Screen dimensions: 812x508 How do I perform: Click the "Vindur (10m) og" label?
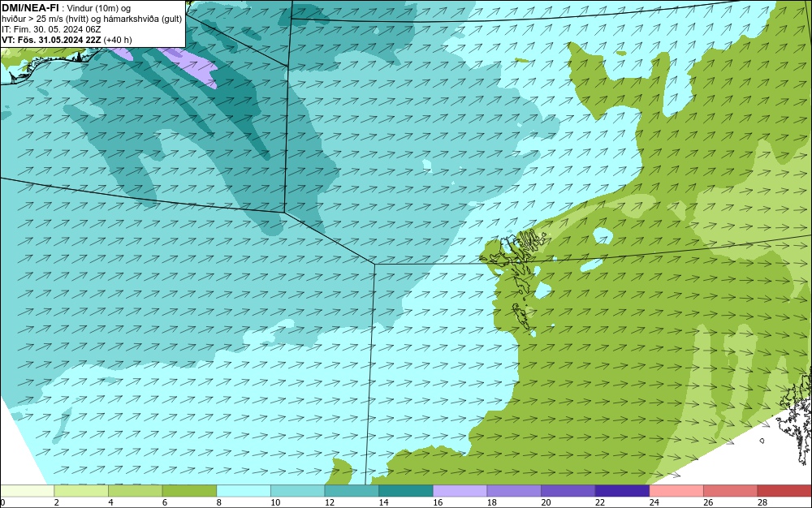99,8
